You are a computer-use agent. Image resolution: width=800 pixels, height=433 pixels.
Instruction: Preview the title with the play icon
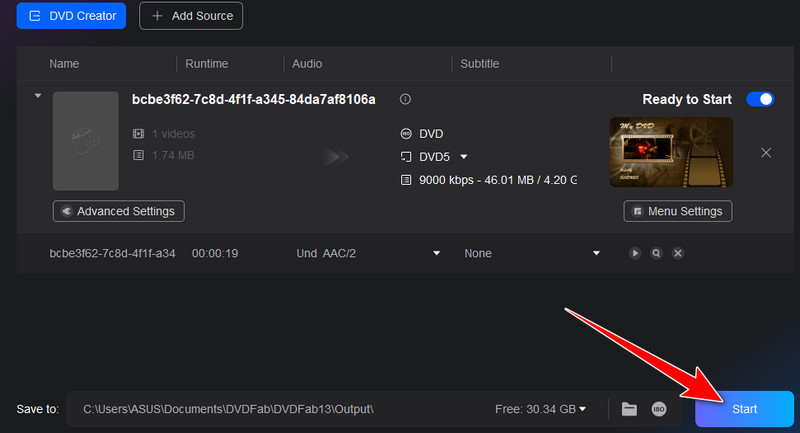coord(635,253)
